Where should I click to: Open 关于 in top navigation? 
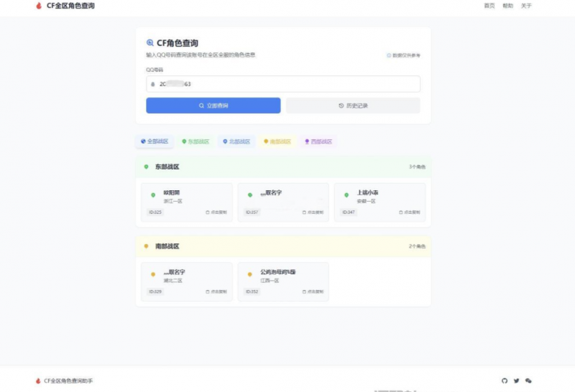pos(526,6)
